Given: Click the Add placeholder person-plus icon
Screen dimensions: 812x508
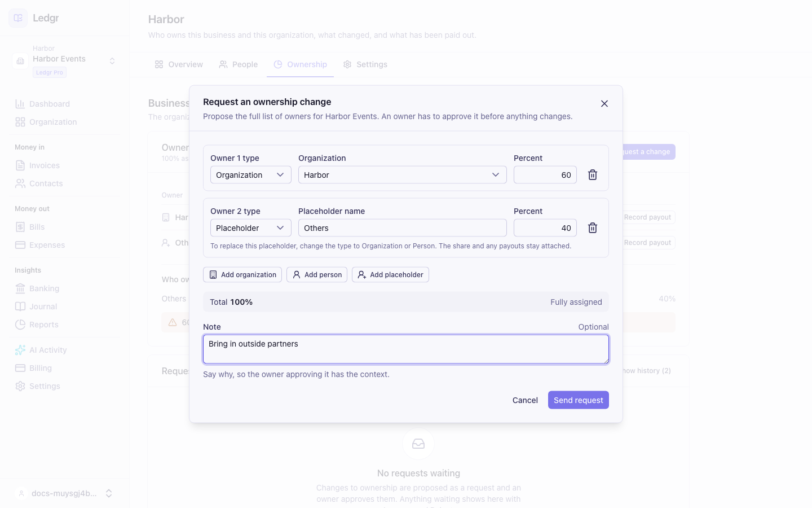Looking at the screenshot, I should click(362, 275).
